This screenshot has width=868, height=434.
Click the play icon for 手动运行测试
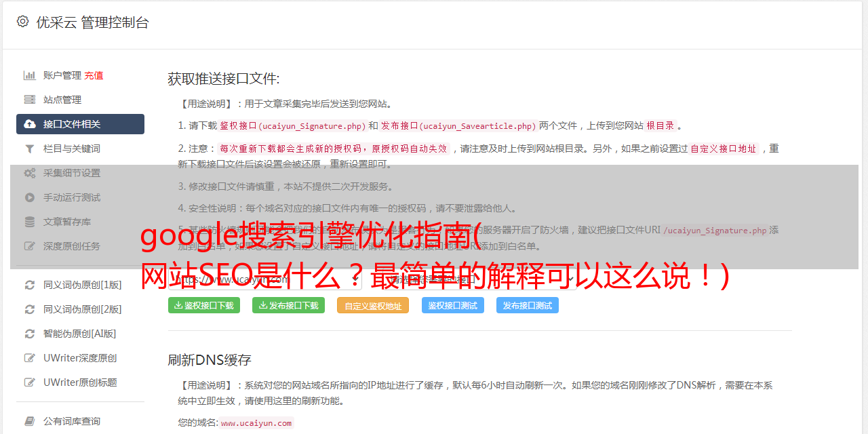(30, 197)
